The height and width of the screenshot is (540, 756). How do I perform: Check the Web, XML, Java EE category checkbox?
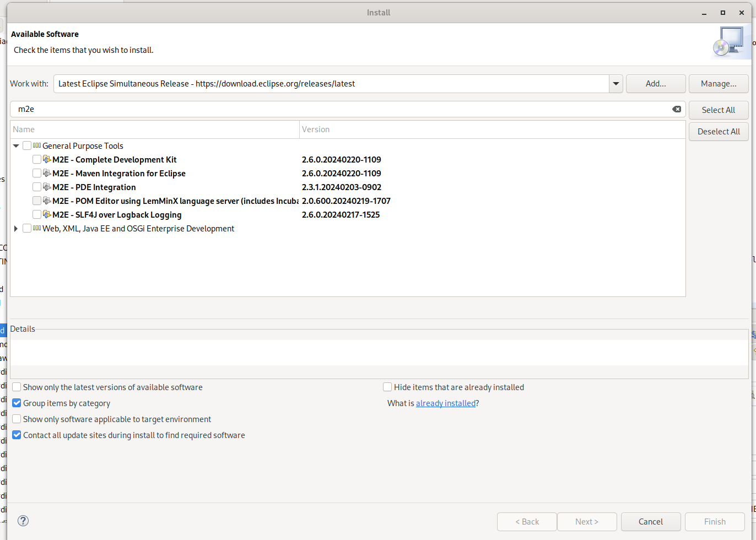(x=27, y=228)
